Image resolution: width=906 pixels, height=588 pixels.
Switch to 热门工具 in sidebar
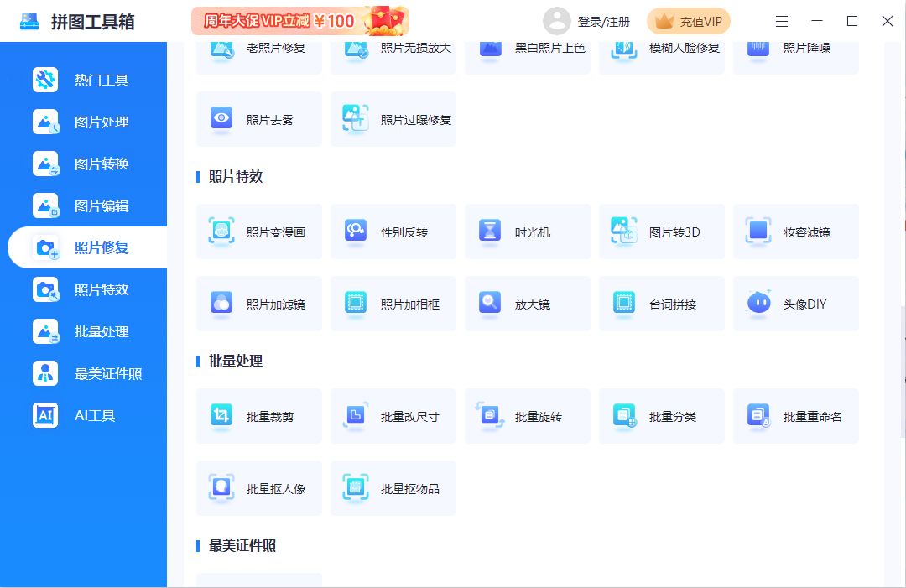pyautogui.click(x=84, y=80)
